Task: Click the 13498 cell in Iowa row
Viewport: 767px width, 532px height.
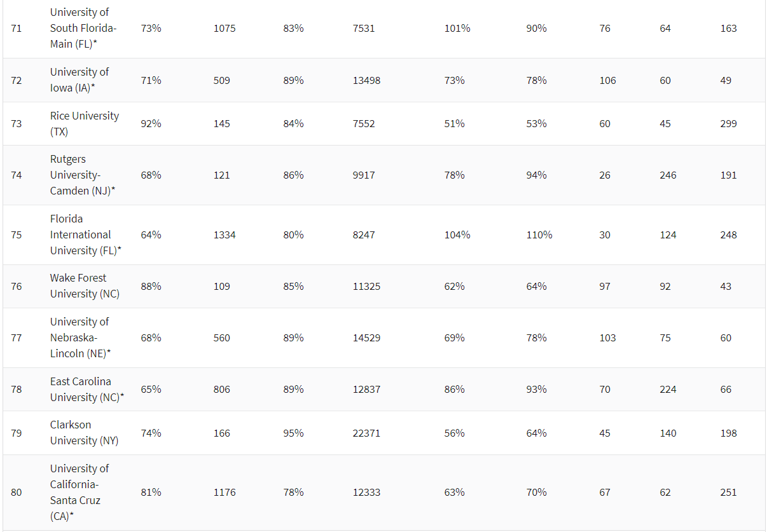Action: pos(366,80)
